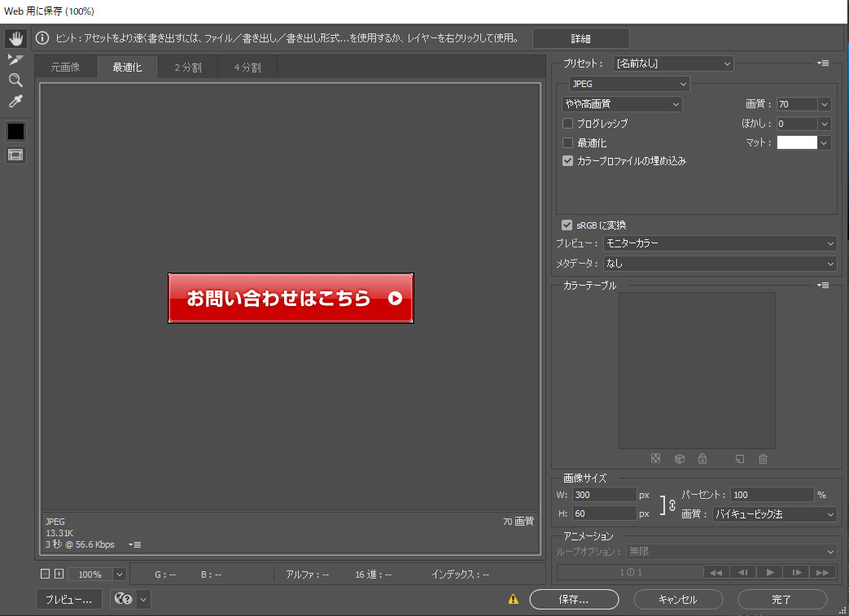849x616 pixels.
Task: Open the preview connection speed menu icon
Action: (134, 544)
